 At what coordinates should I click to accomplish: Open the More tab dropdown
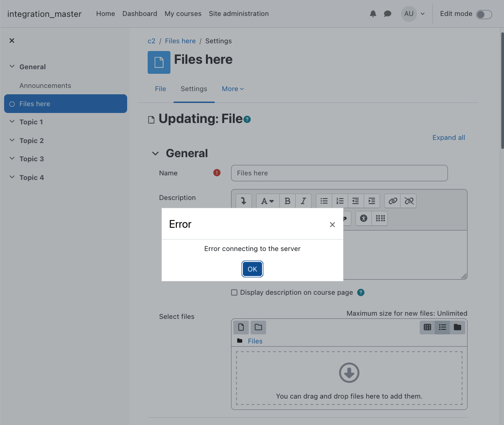pos(233,89)
